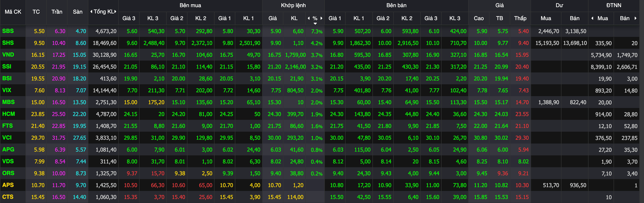Click ORS bid price 9.37

point(132,173)
